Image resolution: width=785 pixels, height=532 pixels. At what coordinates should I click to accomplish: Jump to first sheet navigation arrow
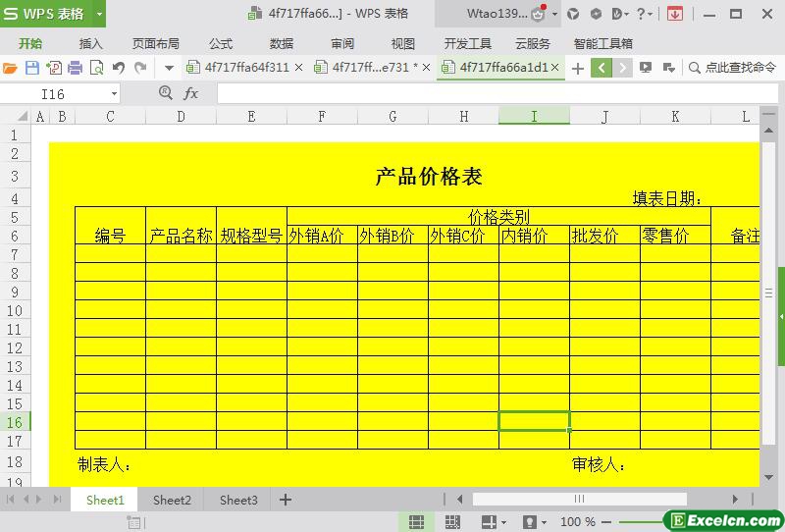tap(10, 499)
